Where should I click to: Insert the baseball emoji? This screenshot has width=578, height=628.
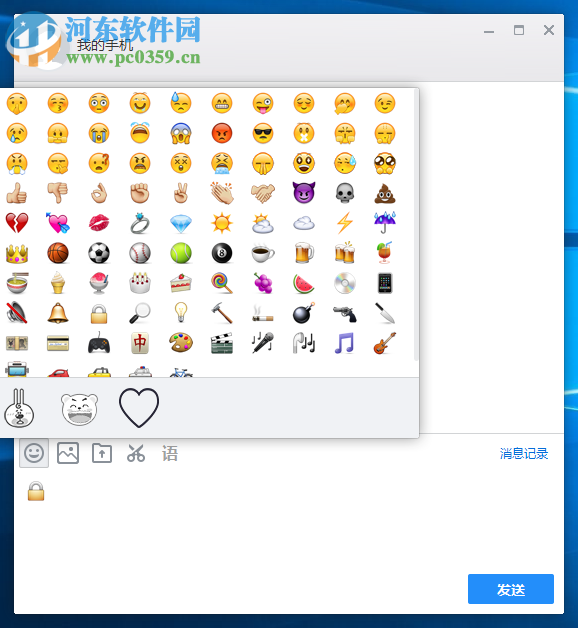point(140,253)
